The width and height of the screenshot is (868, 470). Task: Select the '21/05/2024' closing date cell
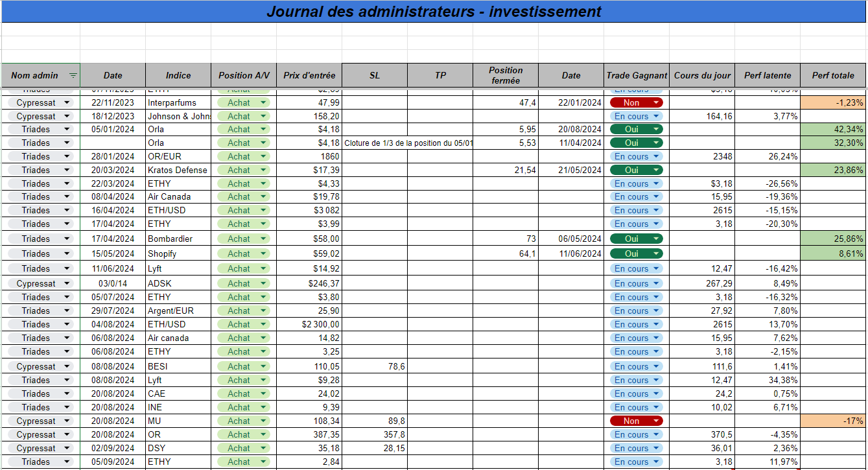pos(571,170)
